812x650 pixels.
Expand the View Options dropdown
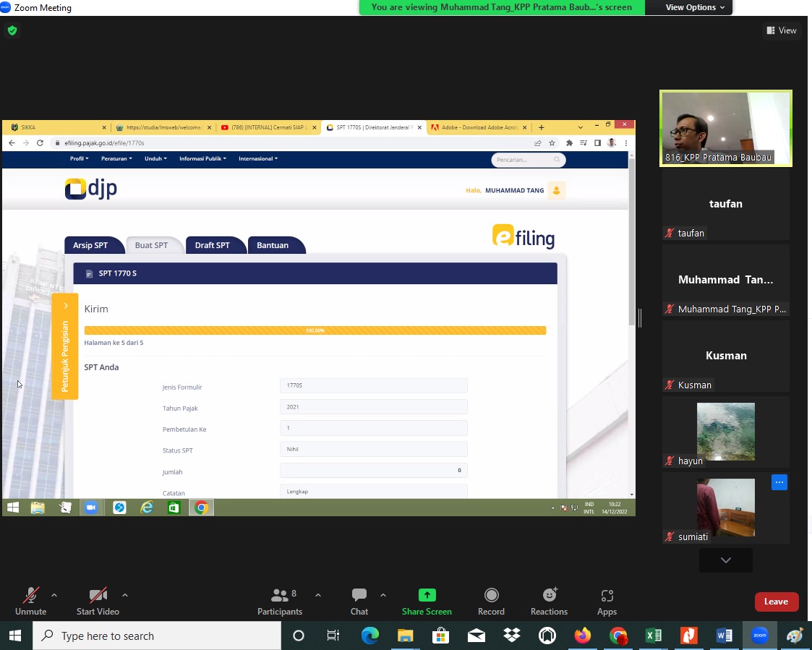691,7
